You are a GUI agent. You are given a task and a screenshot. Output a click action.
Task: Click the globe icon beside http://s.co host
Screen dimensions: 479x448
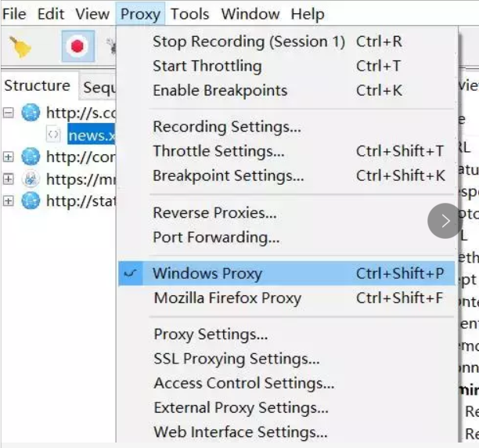pos(31,113)
